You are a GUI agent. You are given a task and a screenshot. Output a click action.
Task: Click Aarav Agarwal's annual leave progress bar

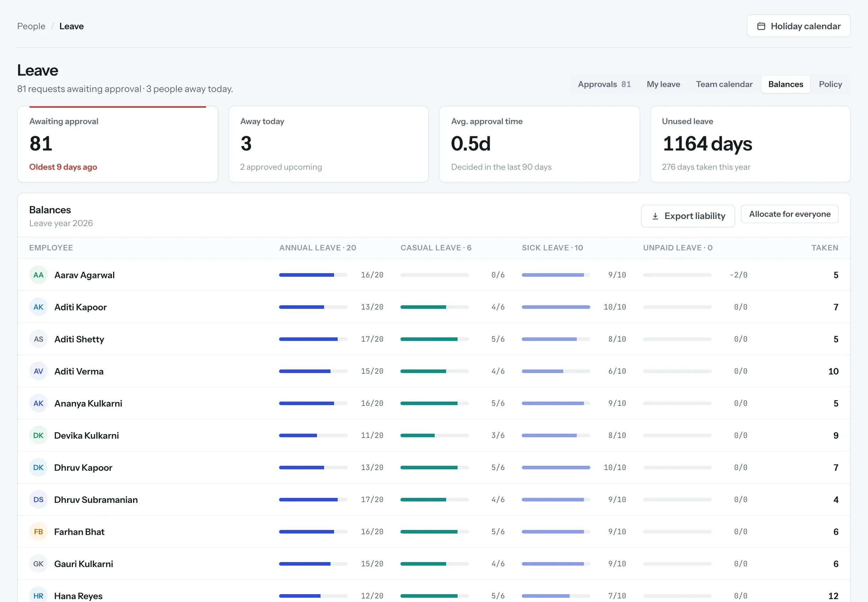pos(313,275)
